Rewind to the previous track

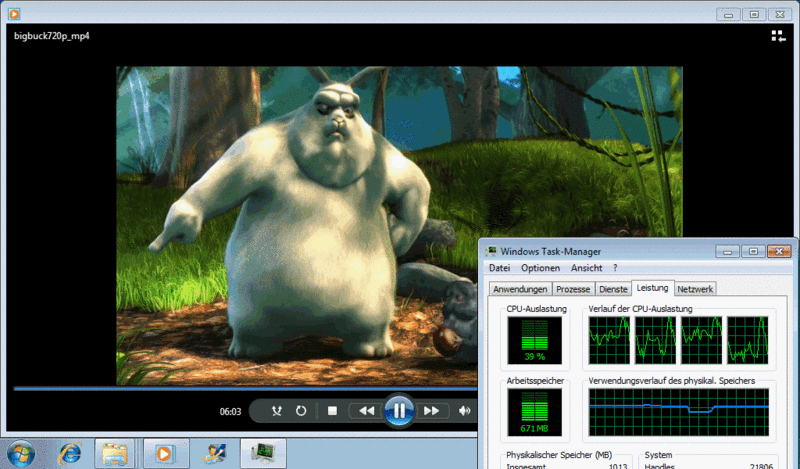(366, 411)
